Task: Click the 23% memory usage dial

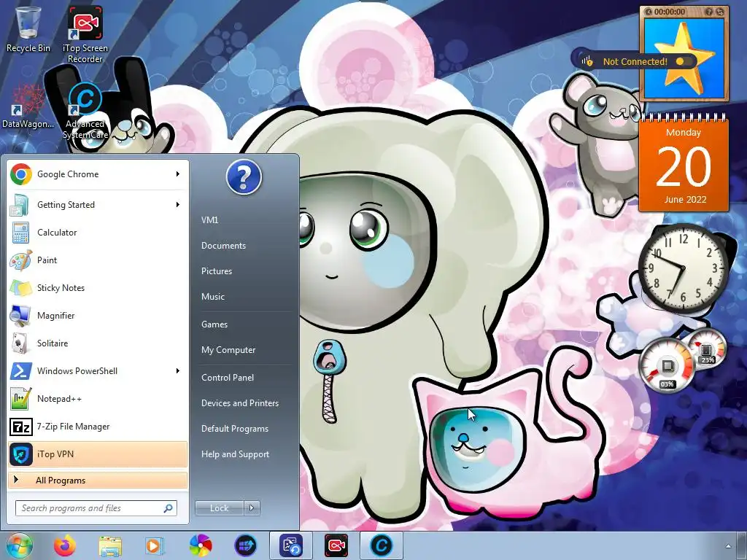Action: 708,349
